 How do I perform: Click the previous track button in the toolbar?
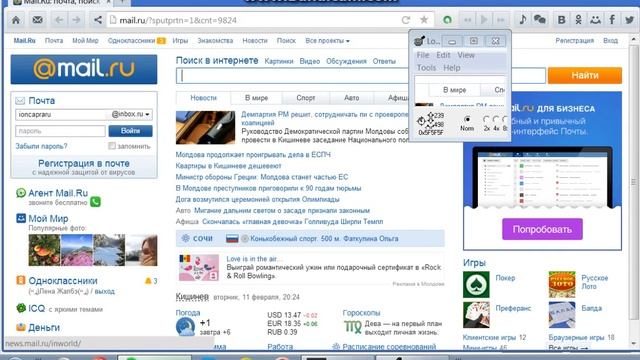(467, 20)
